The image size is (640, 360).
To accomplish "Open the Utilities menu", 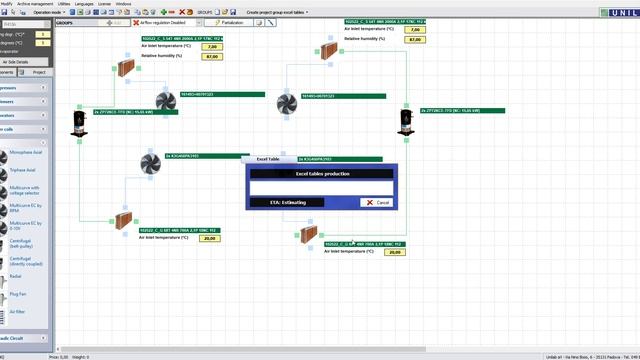I will coord(64,4).
